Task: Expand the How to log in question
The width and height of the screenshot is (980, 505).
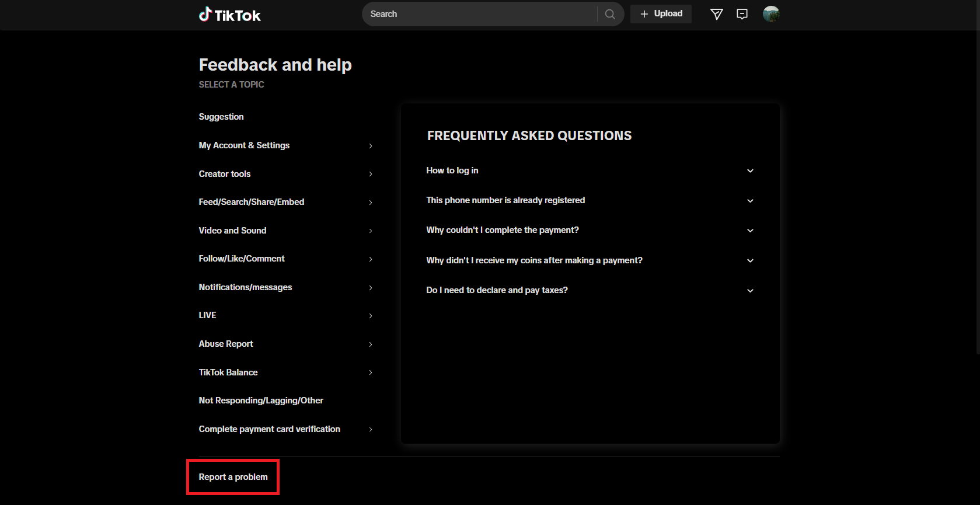Action: [x=590, y=170]
